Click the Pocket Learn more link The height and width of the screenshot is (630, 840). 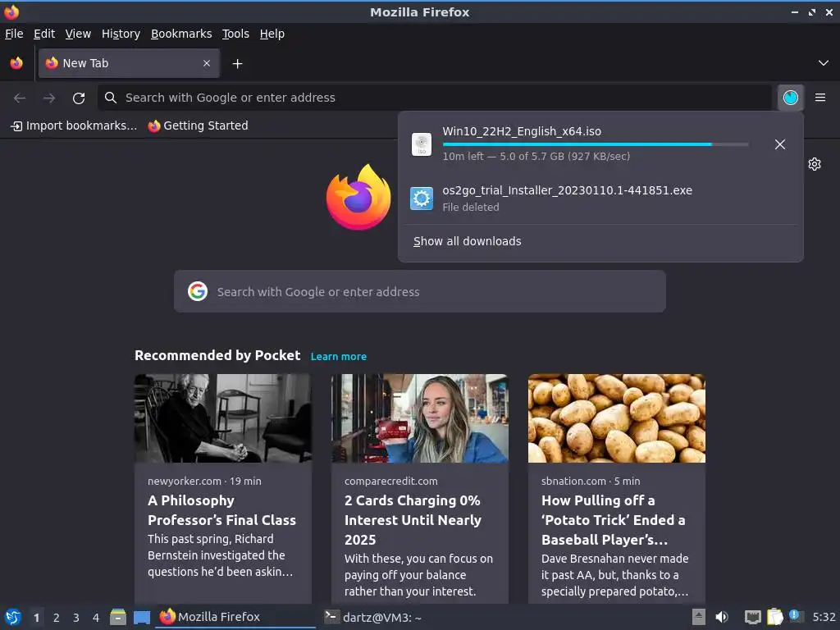339,357
